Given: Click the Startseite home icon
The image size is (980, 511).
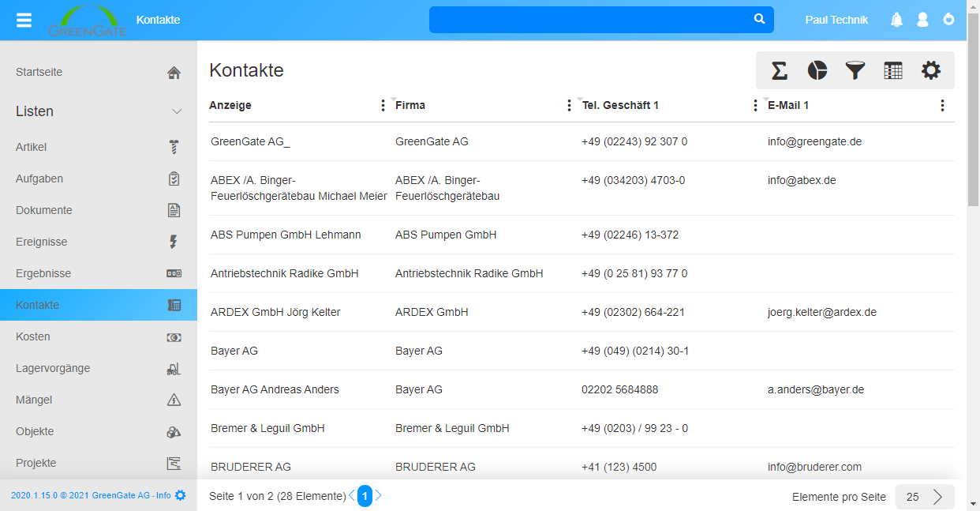Looking at the screenshot, I should pos(174,73).
